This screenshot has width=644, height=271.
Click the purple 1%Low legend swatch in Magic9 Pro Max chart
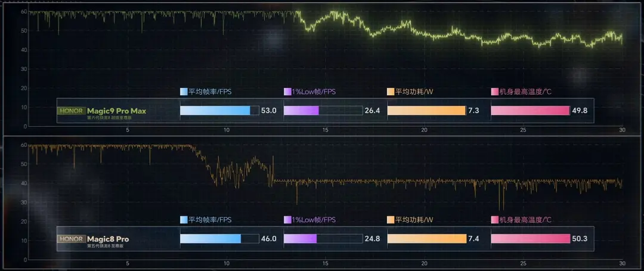point(287,92)
